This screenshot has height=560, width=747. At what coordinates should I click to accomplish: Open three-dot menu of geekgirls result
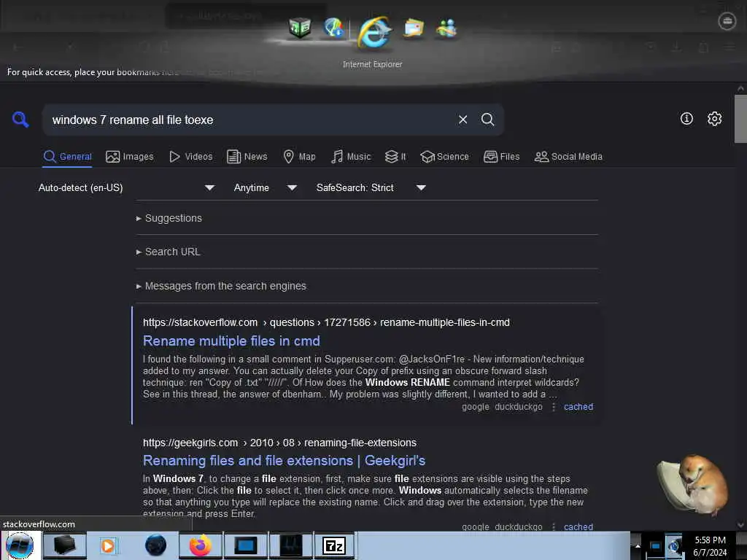click(553, 526)
